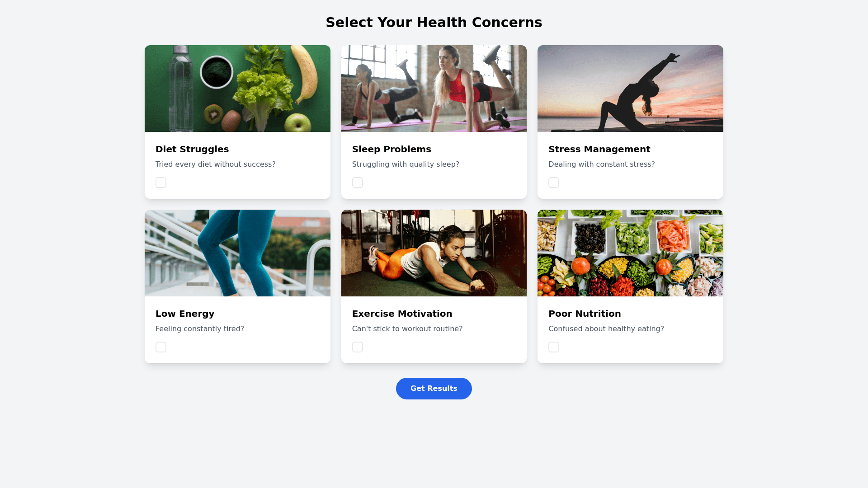Select the Stress Management card title
This screenshot has height=488, width=868.
point(599,149)
